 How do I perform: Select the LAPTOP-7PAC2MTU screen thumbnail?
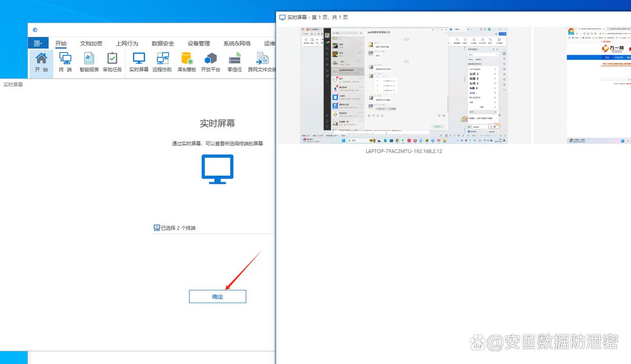point(404,85)
